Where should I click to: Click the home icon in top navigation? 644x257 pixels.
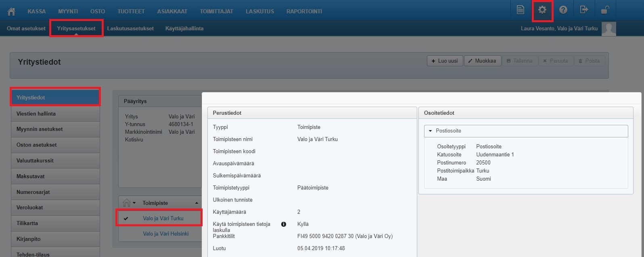[11, 11]
